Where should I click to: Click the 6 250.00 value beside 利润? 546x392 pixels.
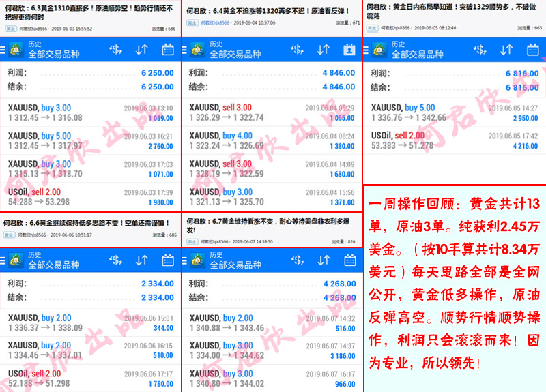point(158,73)
